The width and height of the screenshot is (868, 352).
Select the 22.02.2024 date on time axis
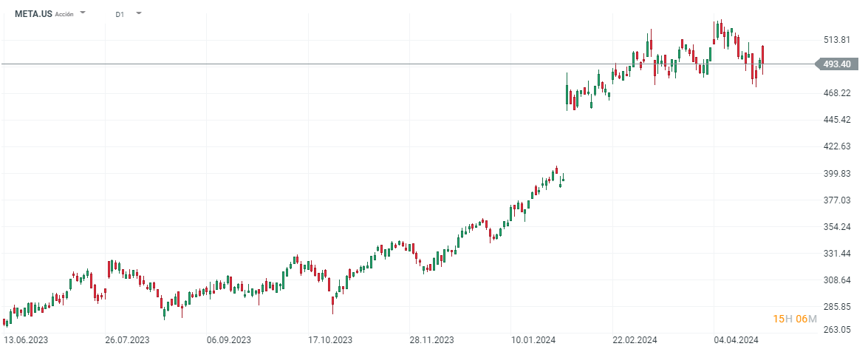pos(635,340)
